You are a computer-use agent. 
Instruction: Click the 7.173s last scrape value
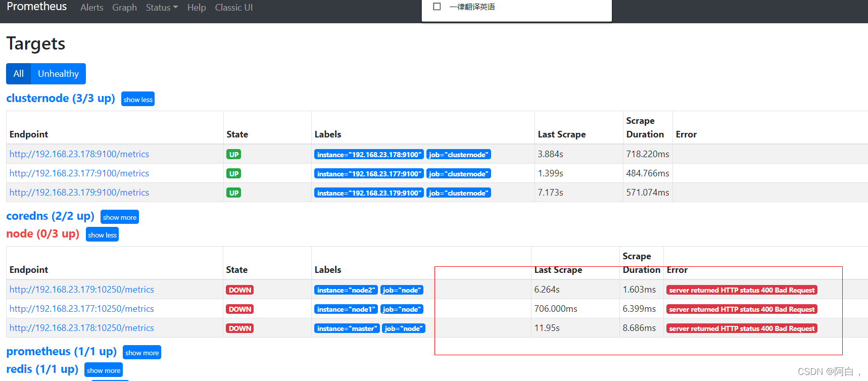coord(551,193)
